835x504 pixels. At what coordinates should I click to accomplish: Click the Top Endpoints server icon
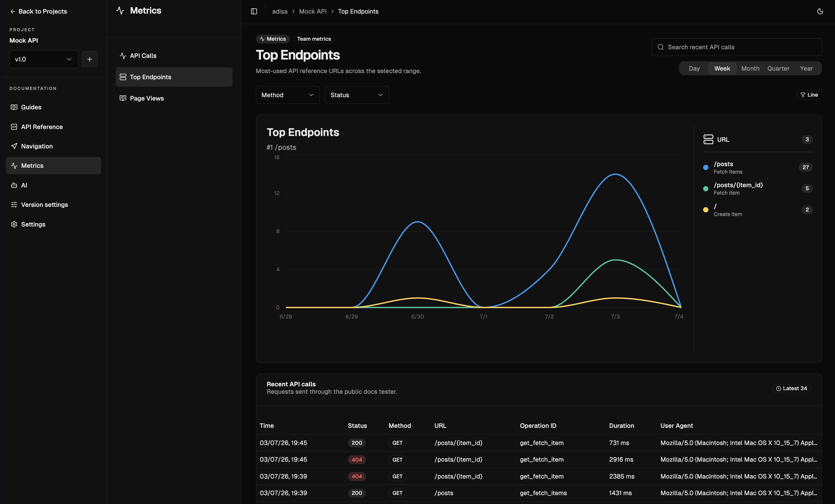(123, 77)
